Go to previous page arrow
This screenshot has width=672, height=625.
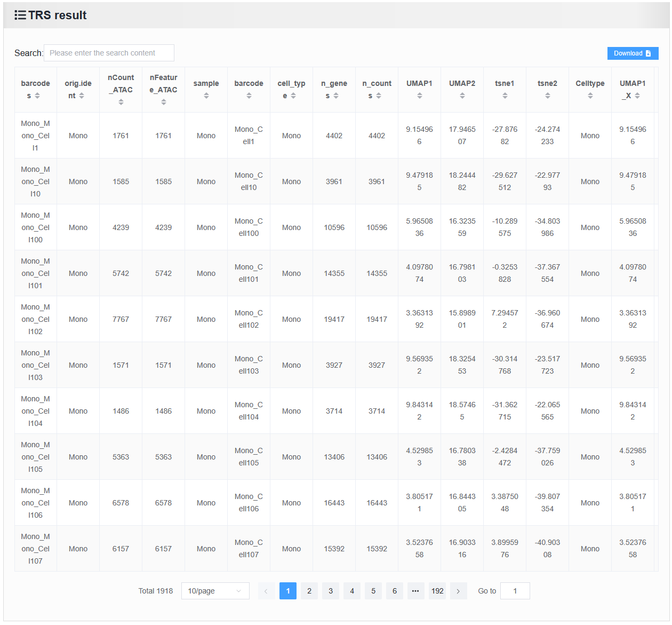pos(266,591)
